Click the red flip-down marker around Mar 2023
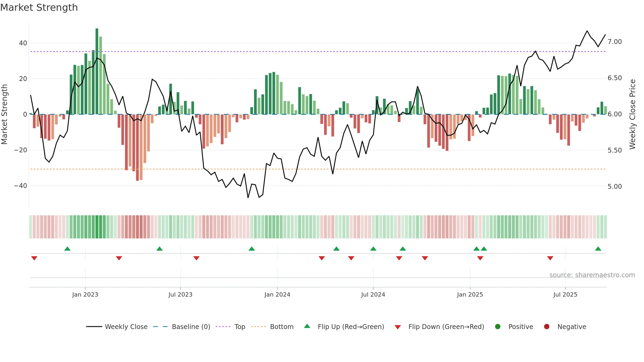The height and width of the screenshot is (362, 644). pyautogui.click(x=119, y=258)
